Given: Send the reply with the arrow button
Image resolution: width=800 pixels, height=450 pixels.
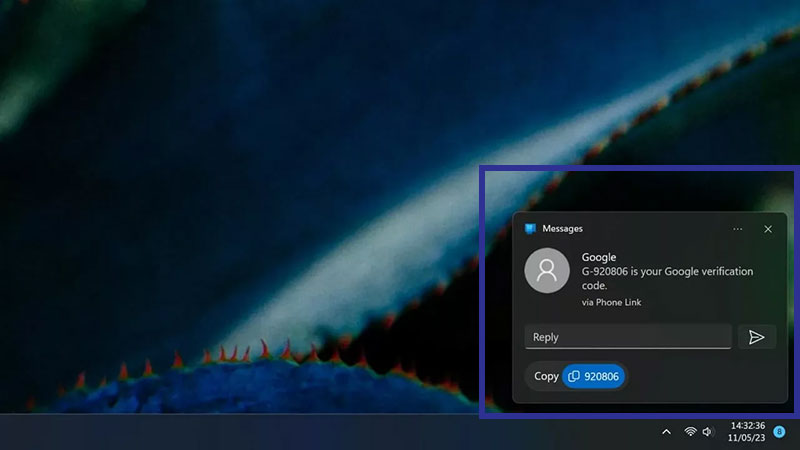Looking at the screenshot, I should pos(756,337).
